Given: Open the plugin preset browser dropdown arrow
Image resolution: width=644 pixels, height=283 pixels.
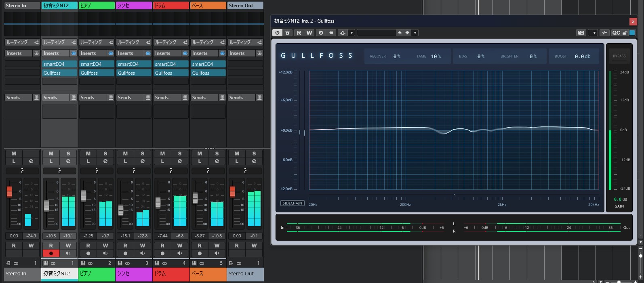Looking at the screenshot, I should [415, 33].
